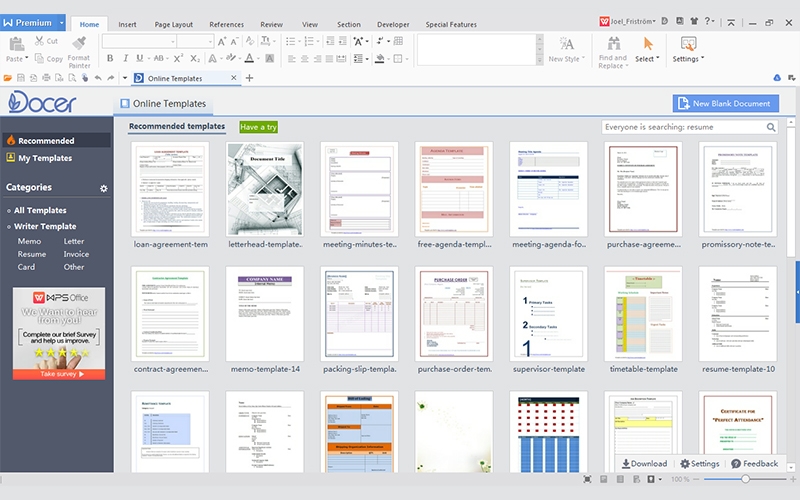Viewport: 800px width, 500px height.
Task: Open the letterhead-template thumbnail
Action: [x=265, y=188]
